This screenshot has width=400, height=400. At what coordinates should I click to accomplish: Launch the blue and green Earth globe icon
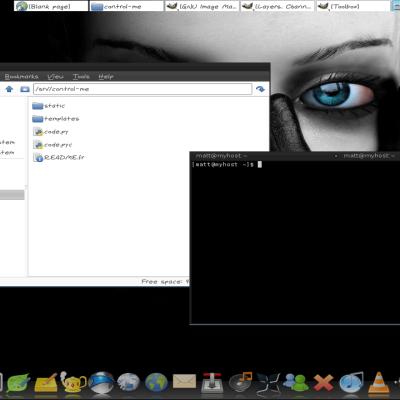156,382
